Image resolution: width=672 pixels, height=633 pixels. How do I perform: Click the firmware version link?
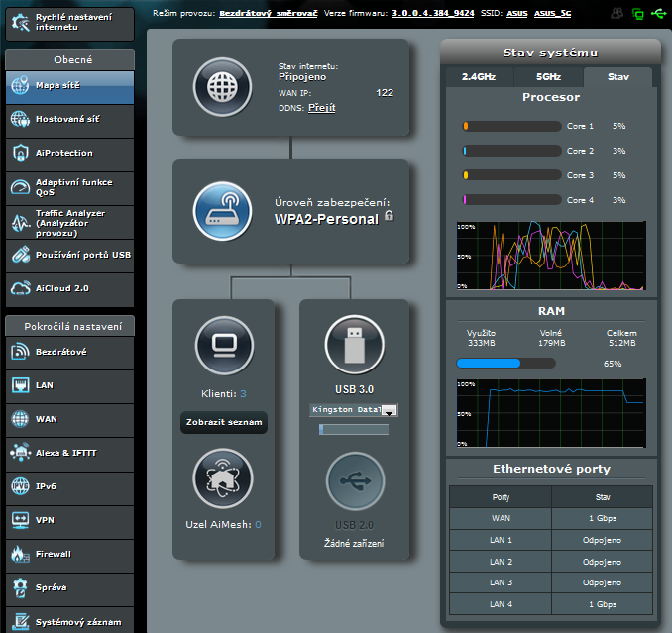tap(433, 15)
